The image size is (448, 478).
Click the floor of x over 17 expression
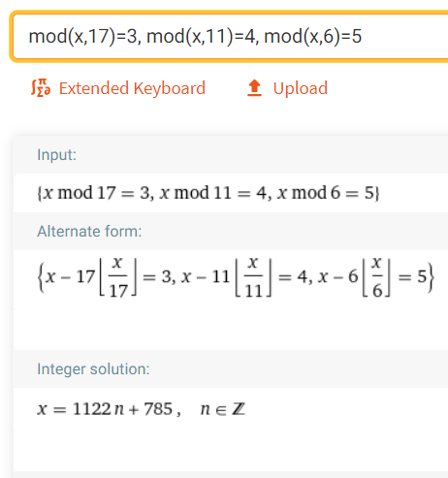(117, 277)
